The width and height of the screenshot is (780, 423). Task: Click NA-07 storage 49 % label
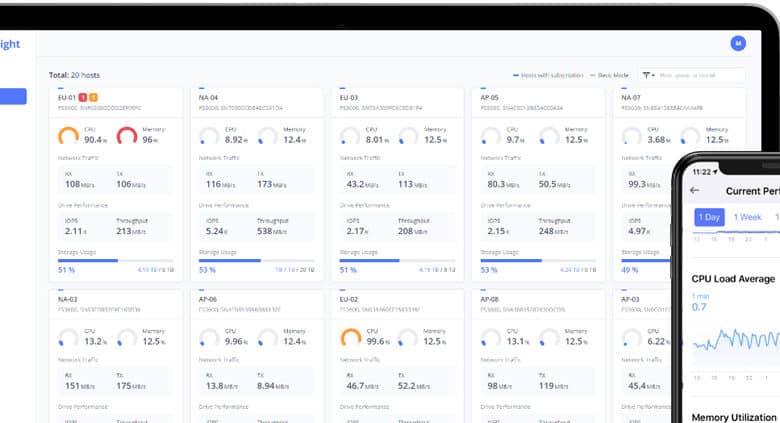pyautogui.click(x=630, y=270)
